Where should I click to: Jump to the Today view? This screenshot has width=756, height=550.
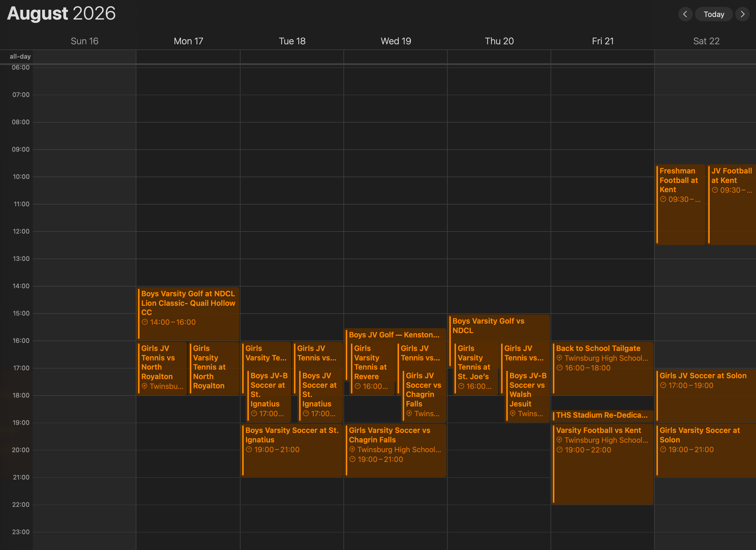pyautogui.click(x=714, y=14)
